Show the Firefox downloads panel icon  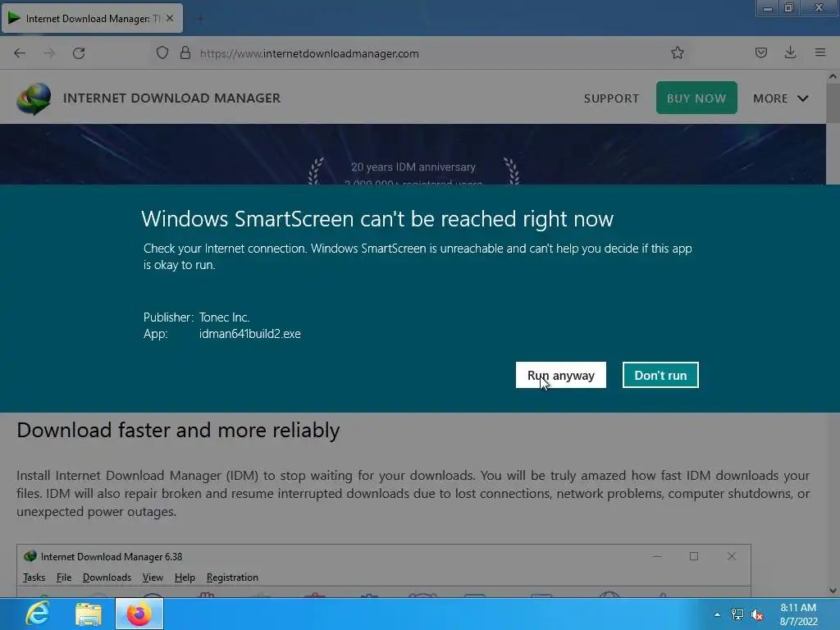(790, 52)
